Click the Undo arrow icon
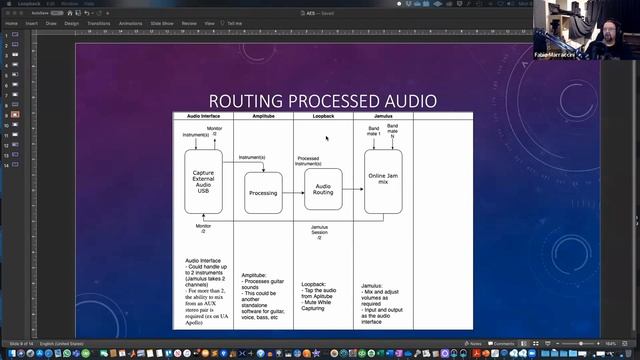Screen dimensions: 640x360 pos(87,13)
